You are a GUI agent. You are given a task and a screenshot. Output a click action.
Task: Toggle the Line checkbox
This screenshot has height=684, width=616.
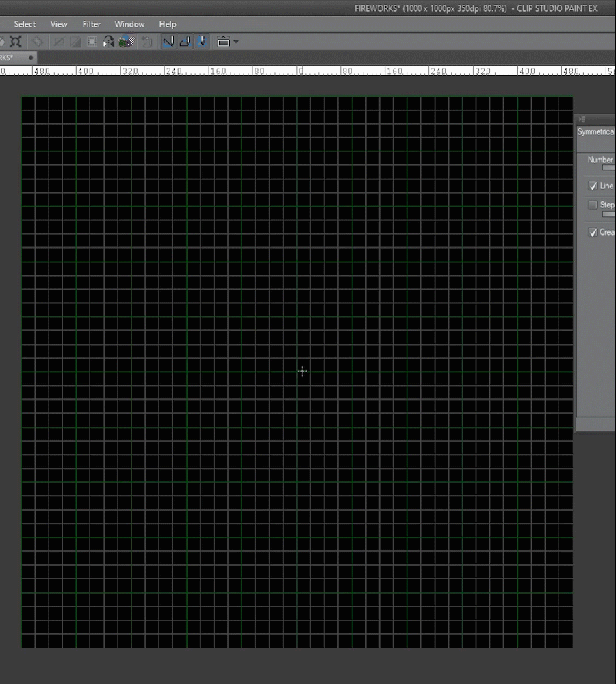click(593, 186)
